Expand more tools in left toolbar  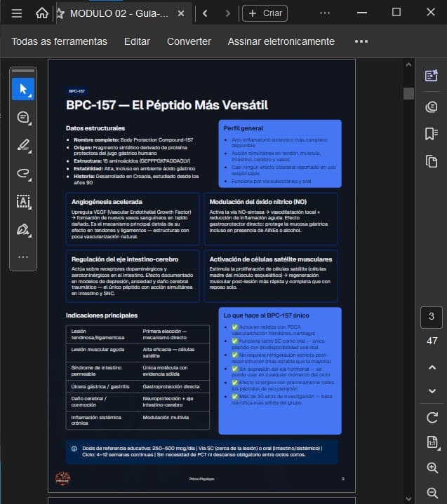(23, 257)
